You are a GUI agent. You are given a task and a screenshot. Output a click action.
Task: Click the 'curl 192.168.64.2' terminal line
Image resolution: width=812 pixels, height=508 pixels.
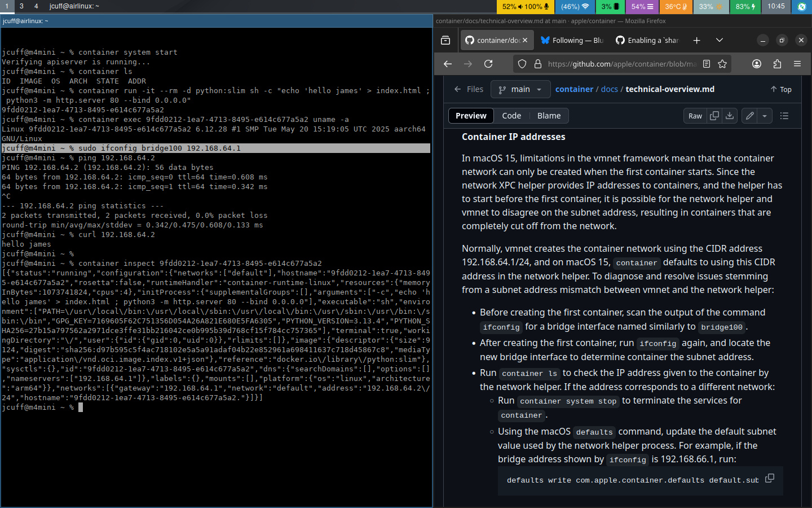tap(116, 234)
